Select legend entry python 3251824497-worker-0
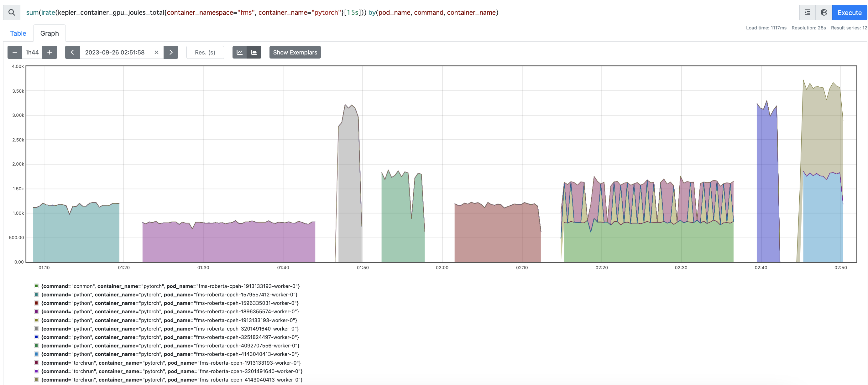 pos(170,337)
